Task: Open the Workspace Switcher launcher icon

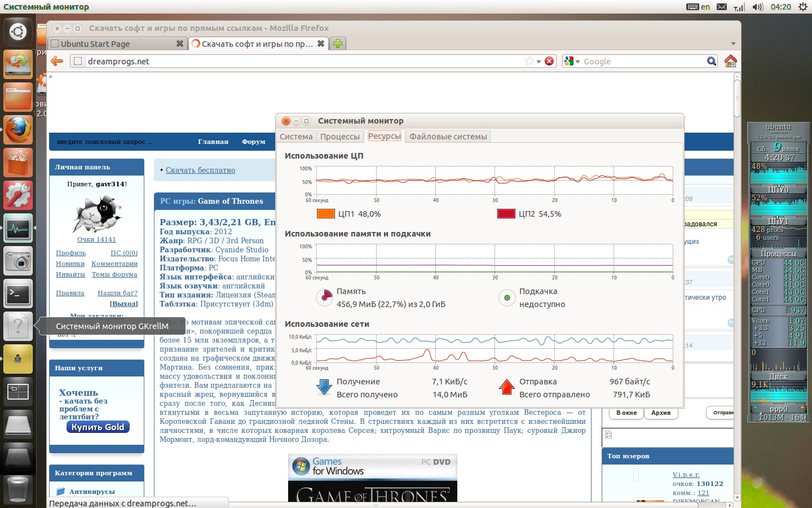Action: click(x=17, y=392)
